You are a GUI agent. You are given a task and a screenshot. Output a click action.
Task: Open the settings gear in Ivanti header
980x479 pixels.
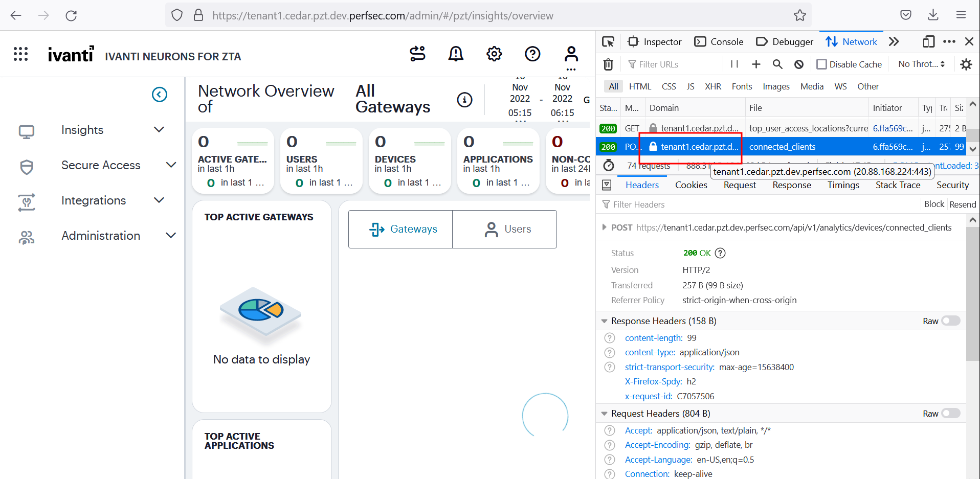[494, 54]
